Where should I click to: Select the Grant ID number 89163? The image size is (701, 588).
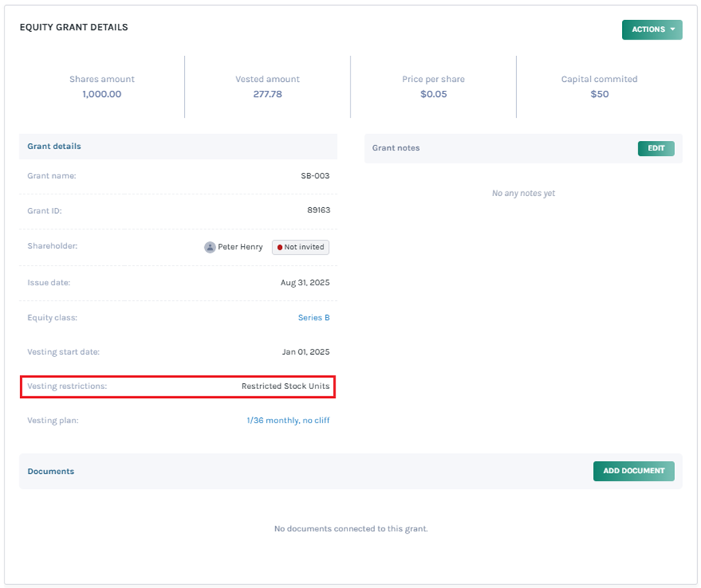pos(318,211)
